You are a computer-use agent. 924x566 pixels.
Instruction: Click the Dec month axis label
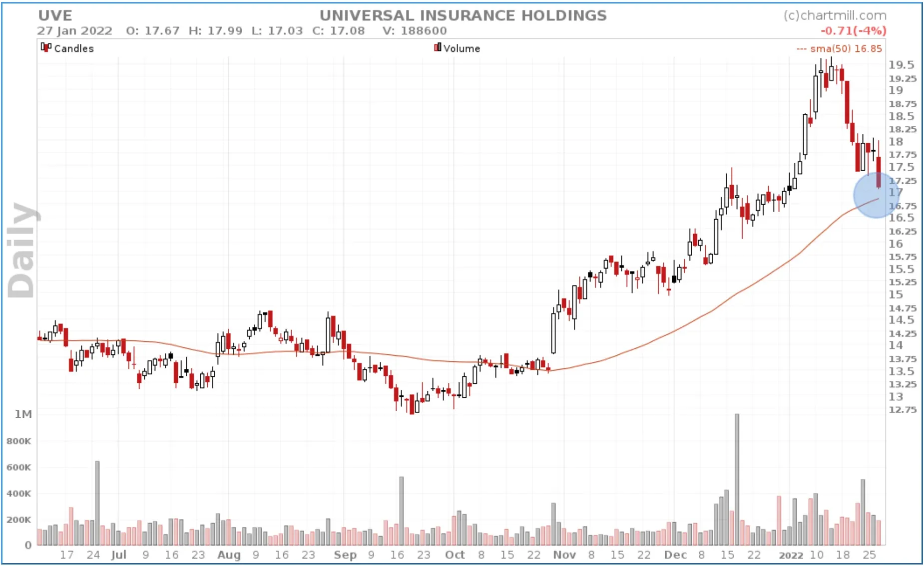pyautogui.click(x=675, y=555)
